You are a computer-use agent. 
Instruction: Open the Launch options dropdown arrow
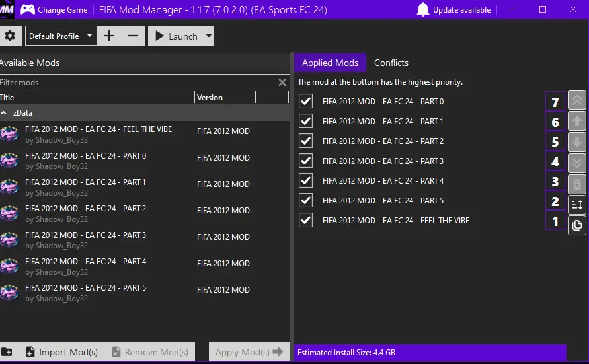tap(208, 36)
